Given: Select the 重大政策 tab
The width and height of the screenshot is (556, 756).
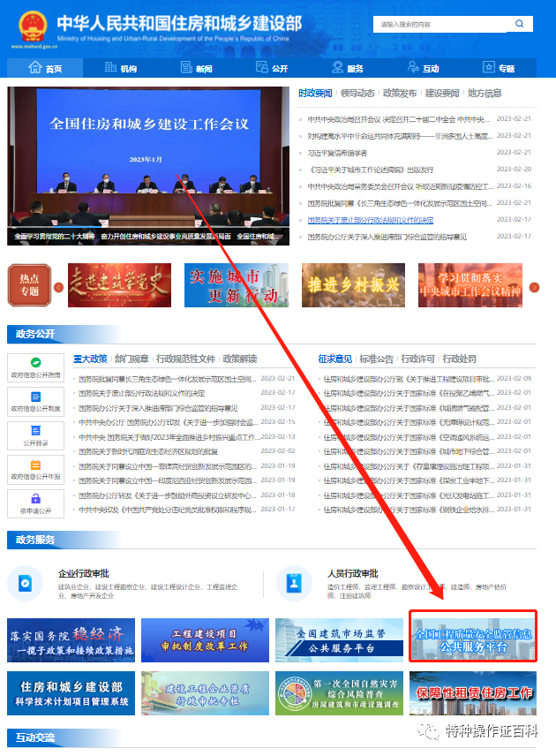Looking at the screenshot, I should click(x=90, y=359).
